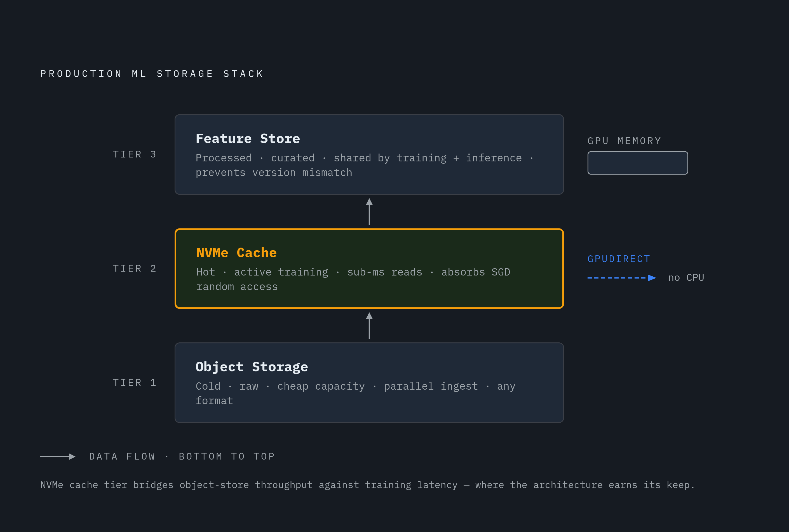Click the 'no CPU' text
Viewport: 789px width, 532px height.
coord(686,277)
